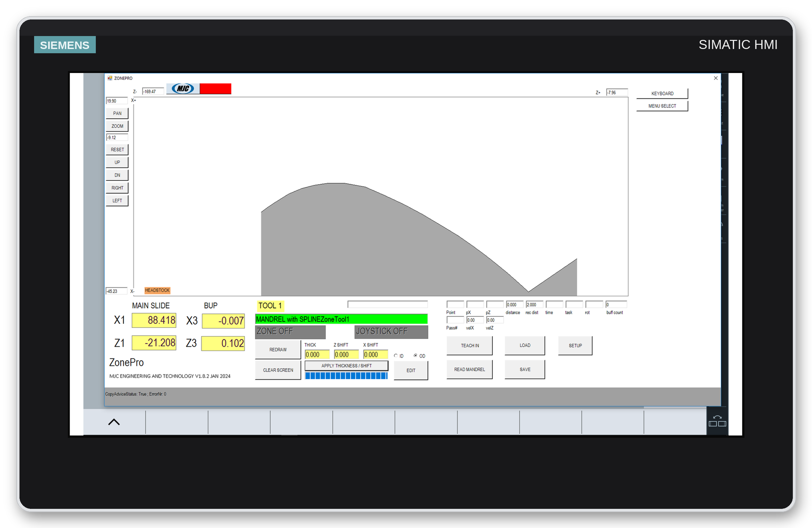The image size is (812, 528).
Task: Click the LOAD button
Action: [x=525, y=345]
